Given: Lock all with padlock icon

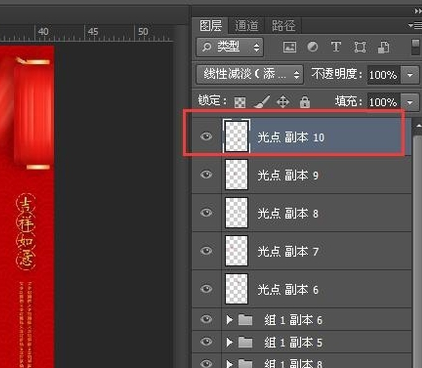Looking at the screenshot, I should click(x=305, y=102).
